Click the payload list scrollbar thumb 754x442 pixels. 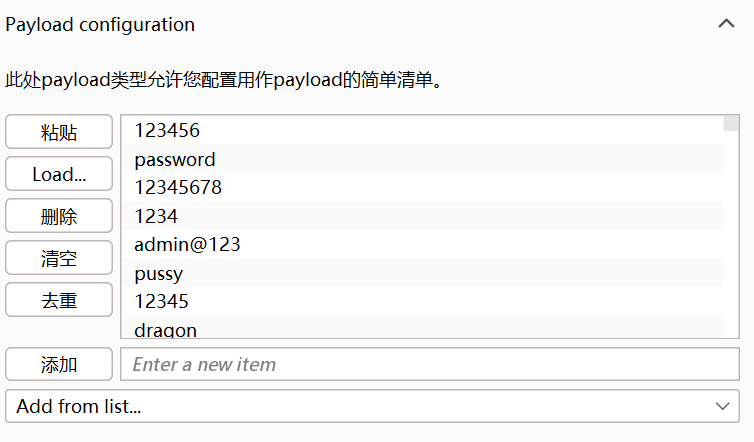pos(731,123)
